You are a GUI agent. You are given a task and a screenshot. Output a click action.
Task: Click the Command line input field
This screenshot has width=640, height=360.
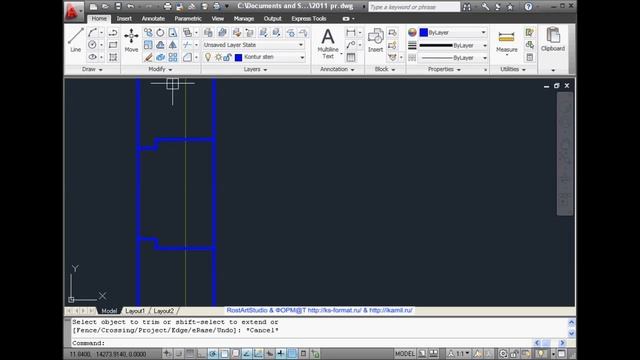(302, 343)
